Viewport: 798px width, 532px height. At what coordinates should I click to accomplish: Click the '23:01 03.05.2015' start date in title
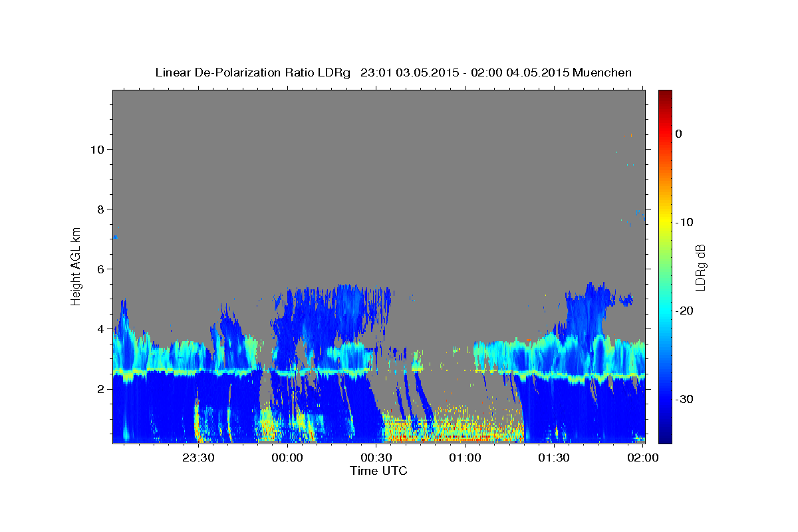(410, 72)
